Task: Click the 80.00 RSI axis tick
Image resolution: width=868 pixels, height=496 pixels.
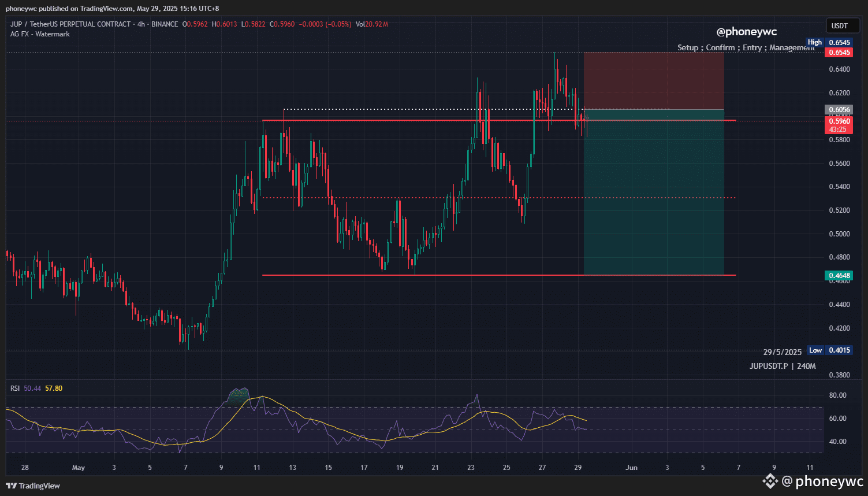Action: [837, 395]
